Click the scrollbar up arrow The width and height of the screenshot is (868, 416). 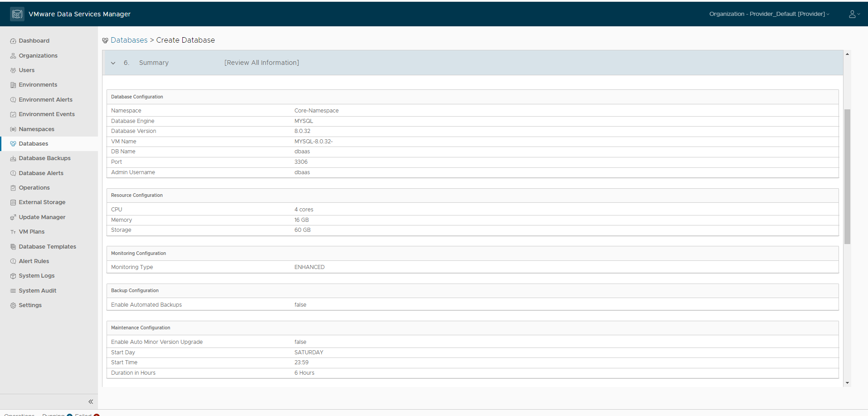[x=847, y=54]
